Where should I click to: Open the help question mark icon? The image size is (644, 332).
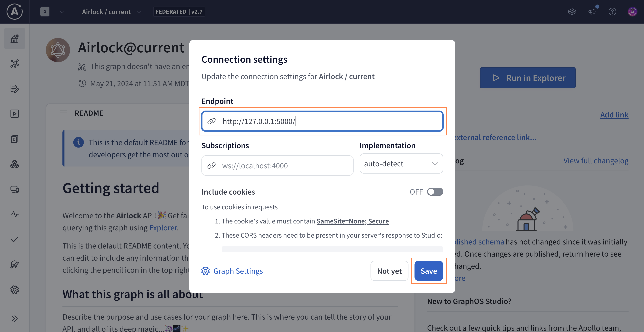pyautogui.click(x=612, y=12)
